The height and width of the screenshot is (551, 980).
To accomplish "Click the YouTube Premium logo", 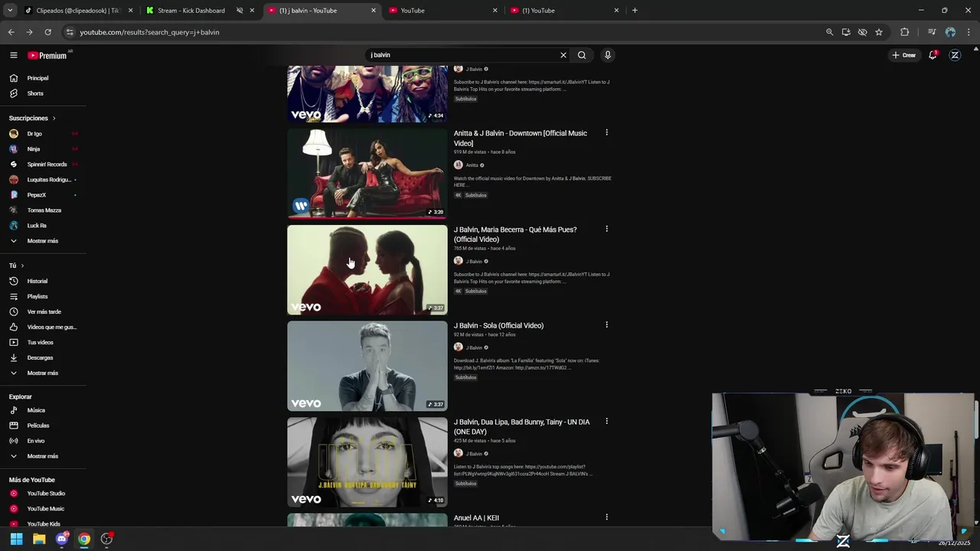I will (x=47, y=55).
